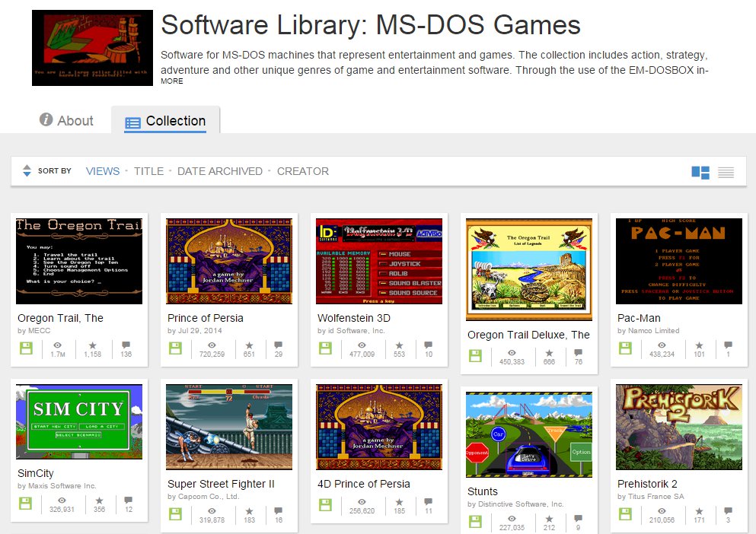Click 'by Namco Limited' creator text
Image resolution: width=756 pixels, height=534 pixels.
[648, 331]
